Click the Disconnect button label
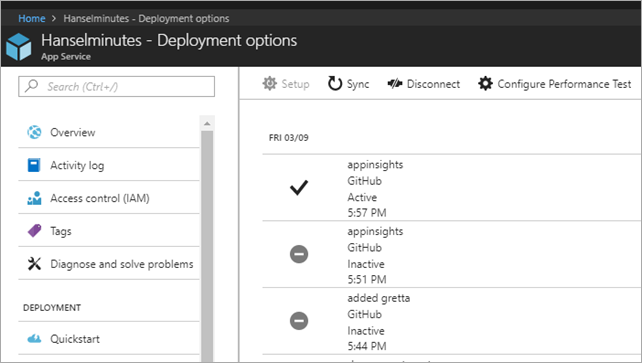Screen dimensions: 642x363 [433, 84]
